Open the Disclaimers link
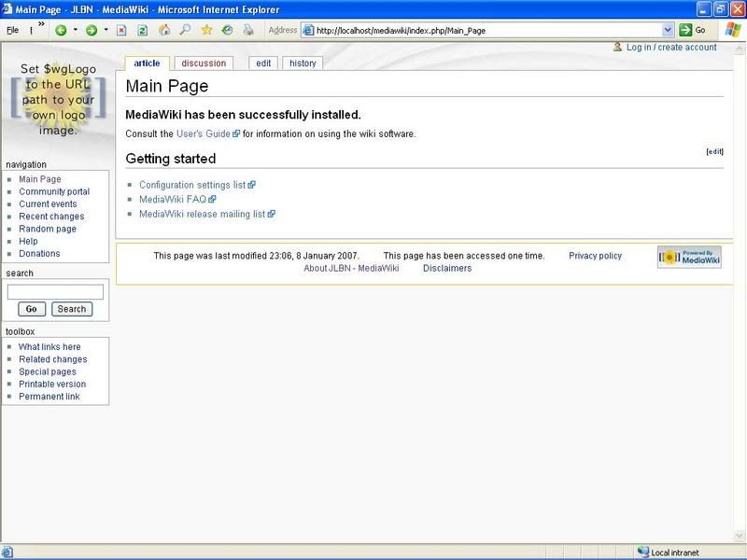This screenshot has width=747, height=560. click(x=447, y=268)
